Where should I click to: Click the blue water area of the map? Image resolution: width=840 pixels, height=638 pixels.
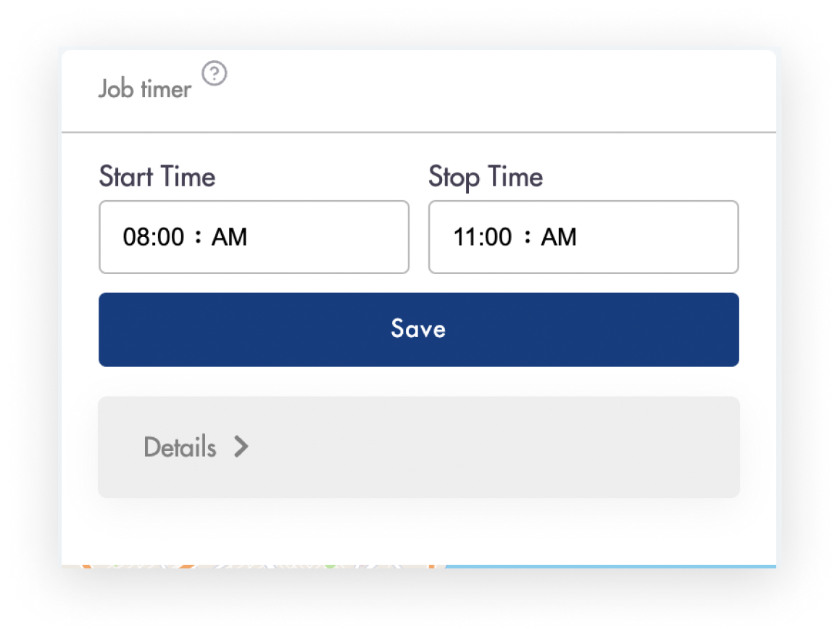[x=609, y=565]
